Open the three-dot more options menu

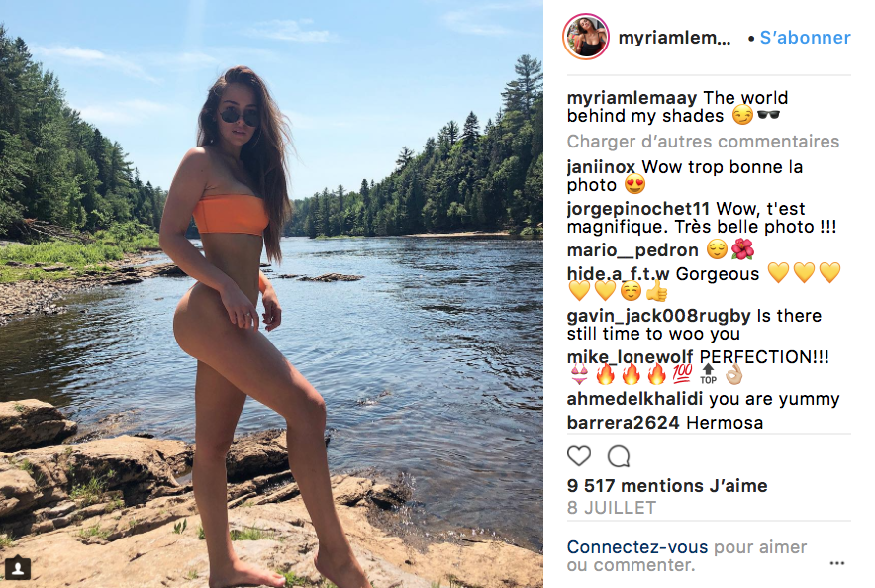pos(837,563)
